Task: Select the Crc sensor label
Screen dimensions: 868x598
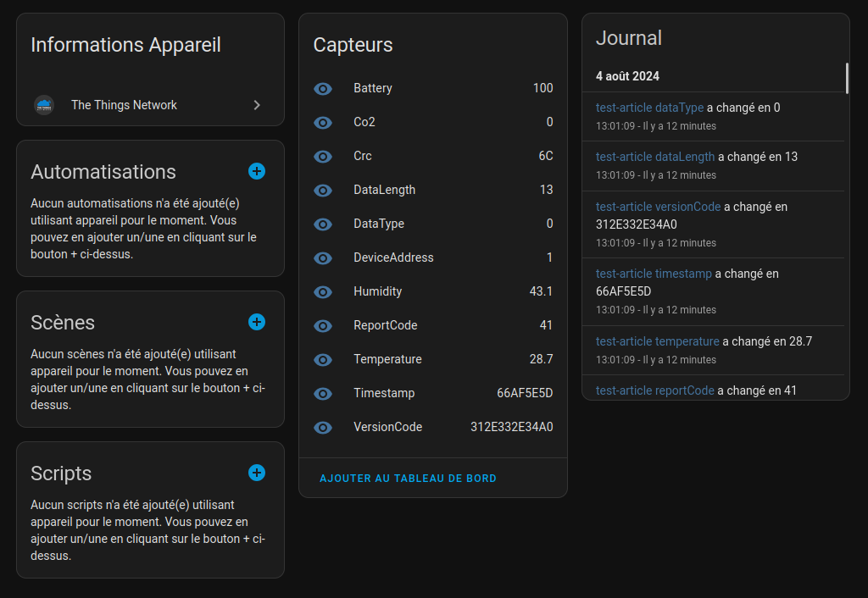Action: (x=363, y=156)
